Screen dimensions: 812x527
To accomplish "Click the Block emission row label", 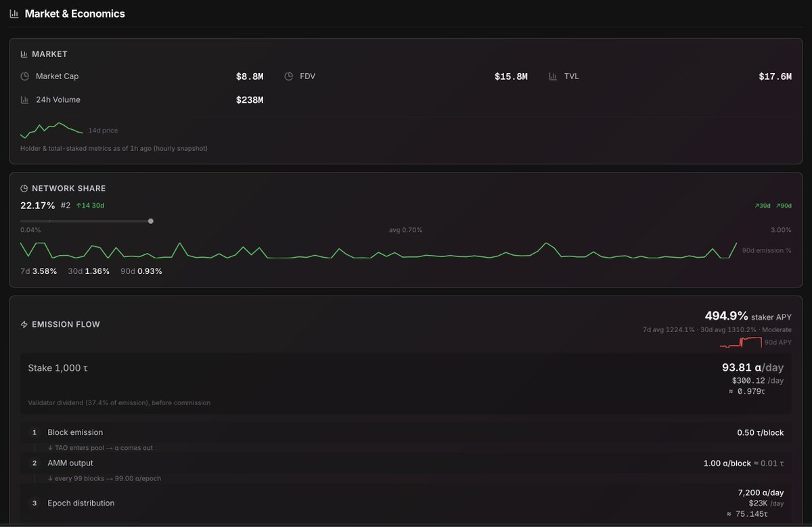I will pyautogui.click(x=75, y=432).
